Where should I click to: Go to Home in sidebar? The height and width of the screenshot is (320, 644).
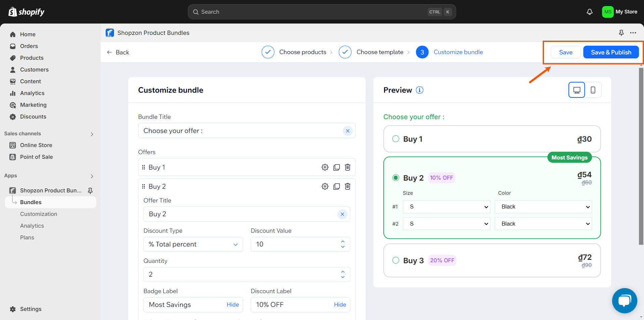tap(28, 34)
